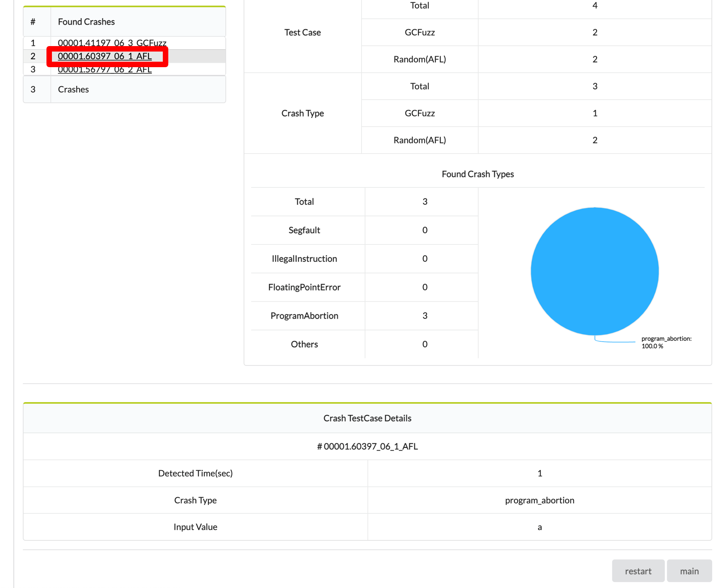This screenshot has height=588, width=720.
Task: Select the Others crash type row
Action: coord(304,344)
